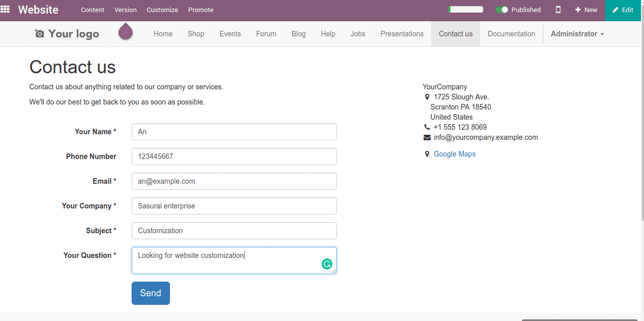Image resolution: width=644 pixels, height=321 pixels.
Task: Click the progress bar in top bar
Action: pyautogui.click(x=465, y=10)
